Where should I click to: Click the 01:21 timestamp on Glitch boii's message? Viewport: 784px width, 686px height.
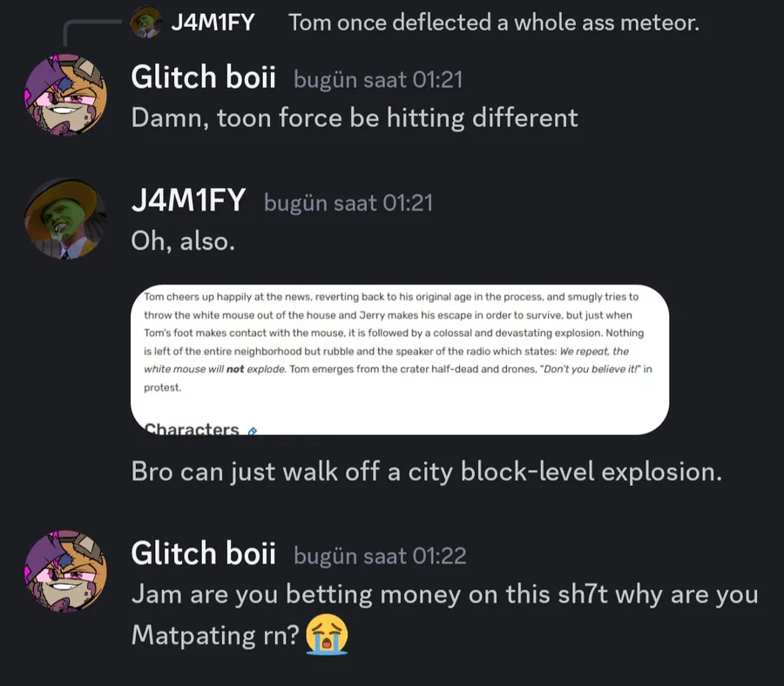click(x=378, y=80)
